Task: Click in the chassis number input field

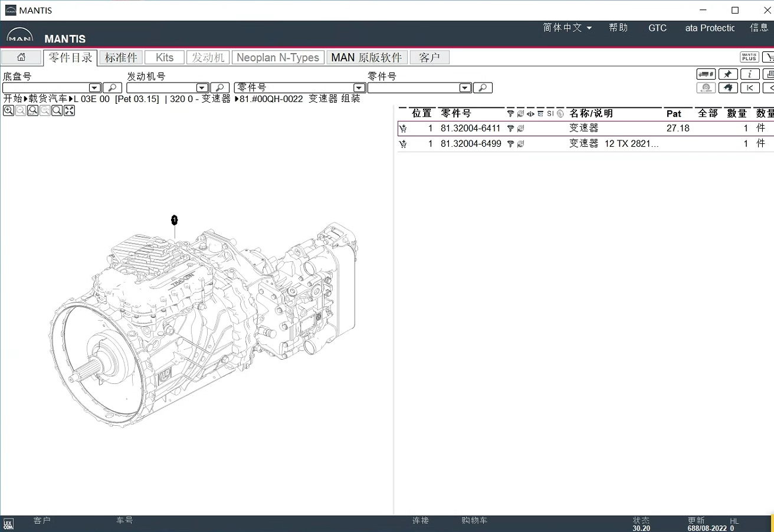Action: click(45, 88)
